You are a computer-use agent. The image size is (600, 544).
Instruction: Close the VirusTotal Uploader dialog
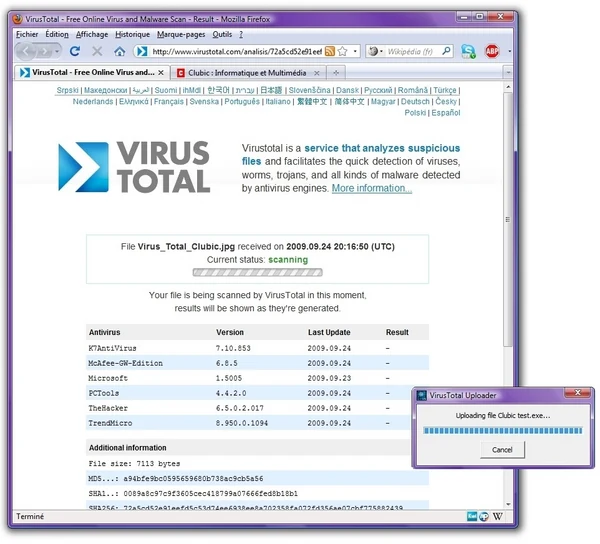577,393
